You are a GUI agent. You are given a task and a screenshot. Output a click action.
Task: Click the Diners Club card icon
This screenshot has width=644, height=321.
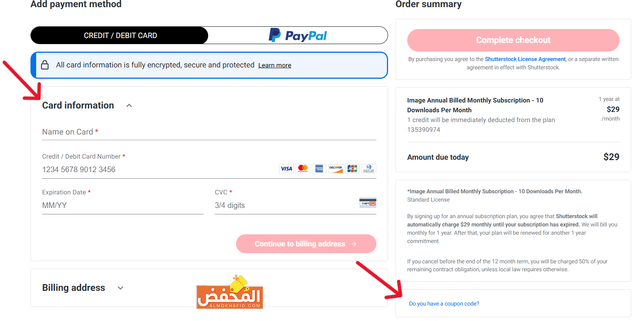click(369, 168)
